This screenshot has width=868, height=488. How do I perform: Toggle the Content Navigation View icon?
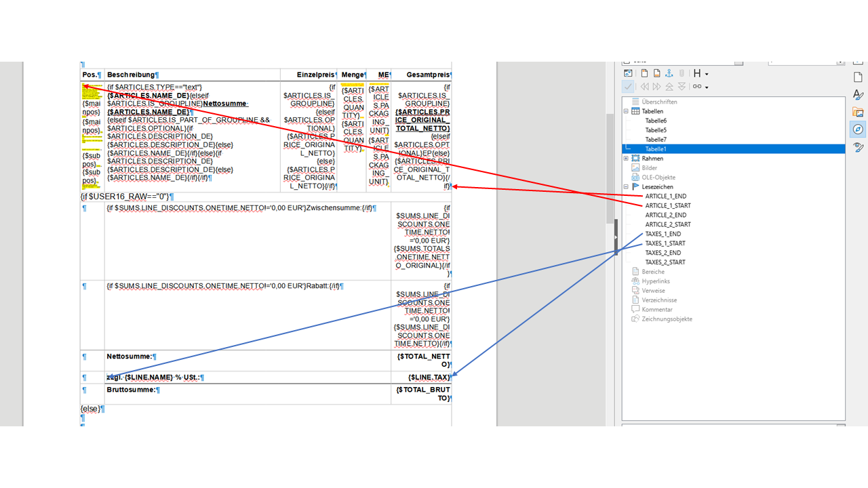click(x=628, y=73)
